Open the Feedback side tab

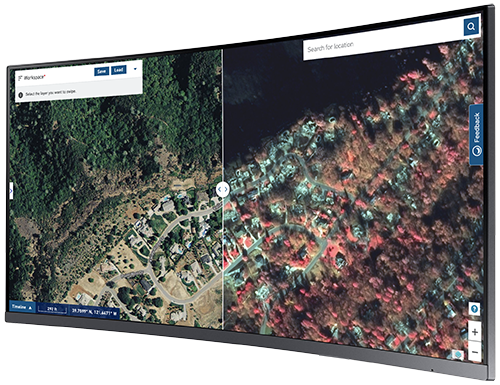tap(476, 135)
